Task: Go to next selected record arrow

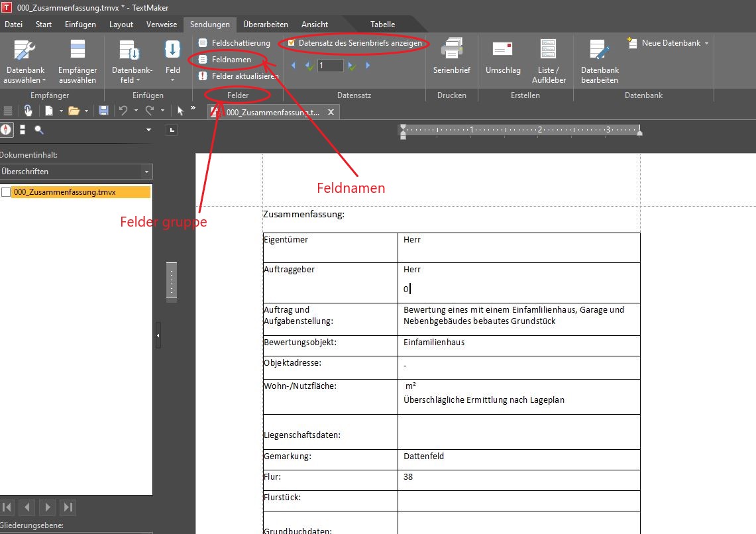Action: [352, 66]
